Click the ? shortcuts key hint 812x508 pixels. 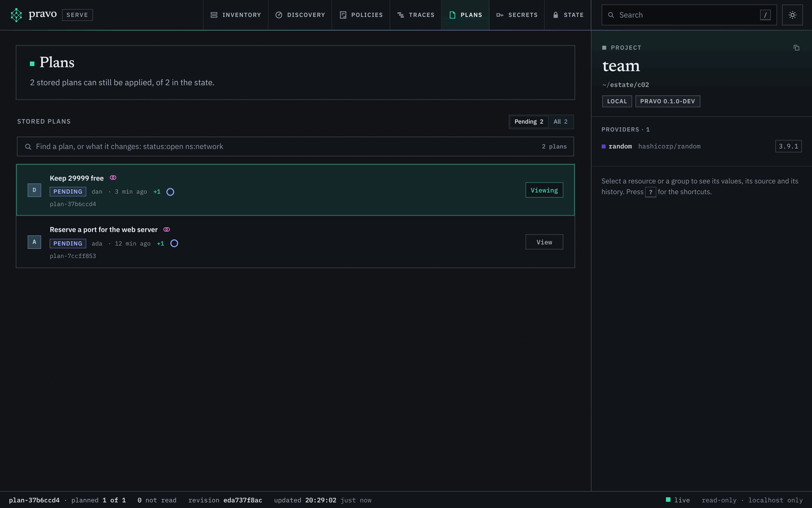pos(651,192)
